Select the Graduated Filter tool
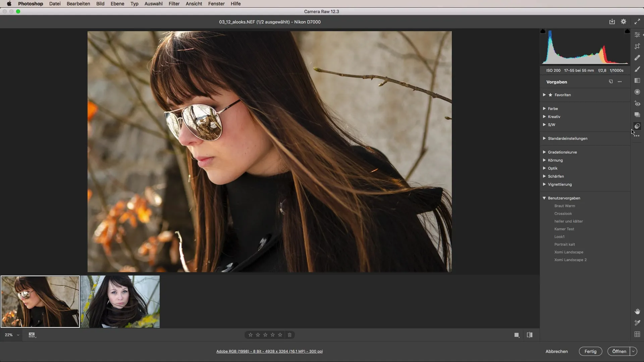The height and width of the screenshot is (362, 644). click(637, 80)
